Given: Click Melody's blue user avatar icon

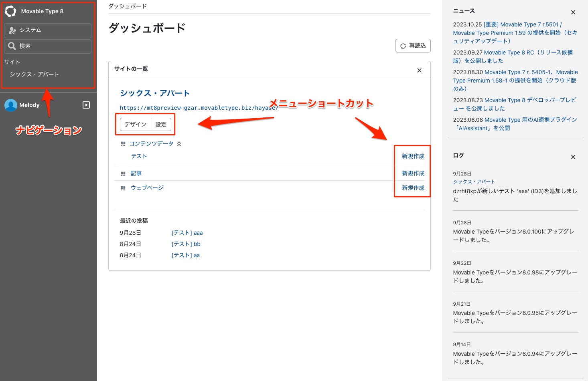Looking at the screenshot, I should [x=10, y=105].
